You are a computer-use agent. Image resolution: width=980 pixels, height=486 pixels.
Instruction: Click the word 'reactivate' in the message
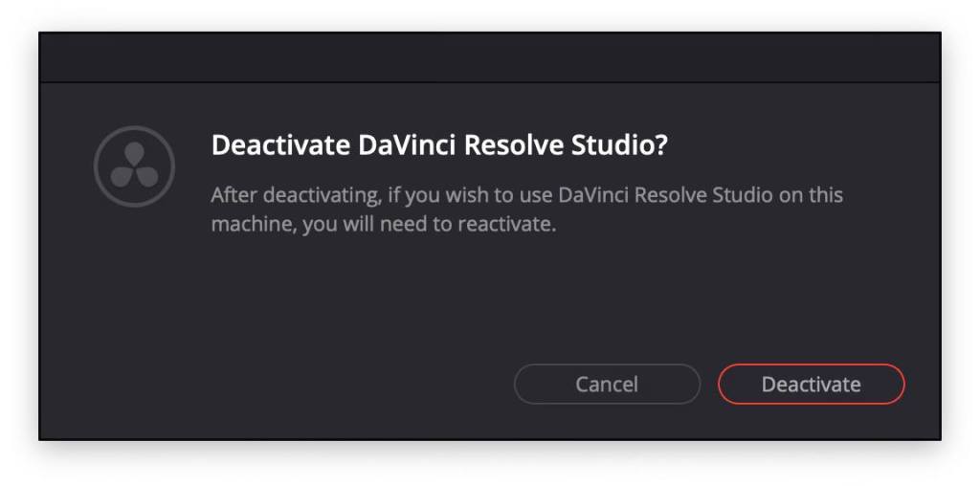507,224
